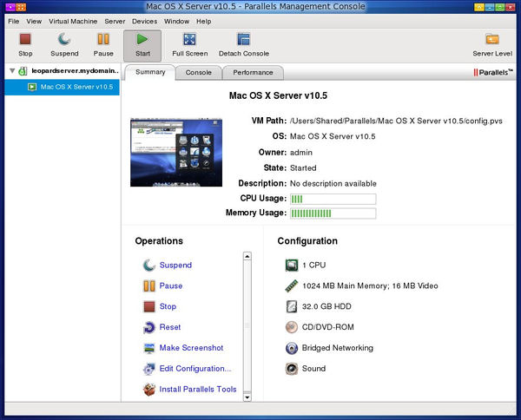Click the purple window menu icon in title bar

[x=10, y=7]
